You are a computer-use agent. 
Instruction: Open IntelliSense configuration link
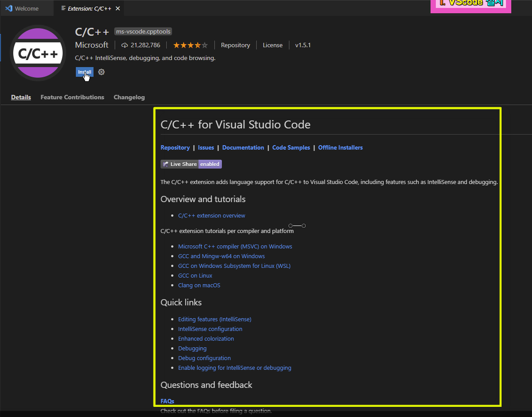210,329
